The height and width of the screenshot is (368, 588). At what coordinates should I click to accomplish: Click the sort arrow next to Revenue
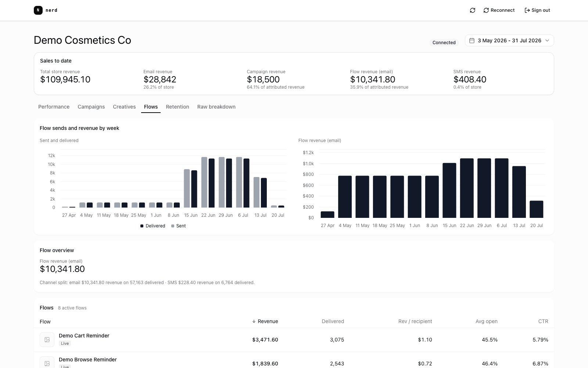tap(254, 321)
